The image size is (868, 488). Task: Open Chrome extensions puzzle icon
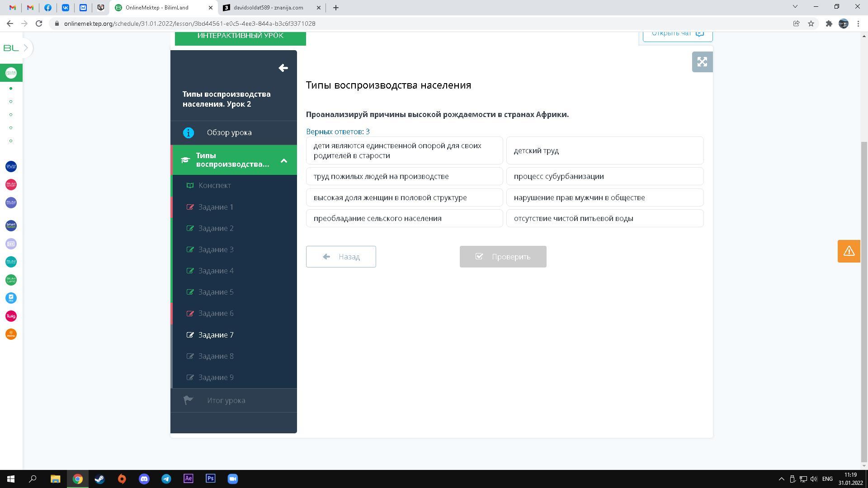click(829, 23)
